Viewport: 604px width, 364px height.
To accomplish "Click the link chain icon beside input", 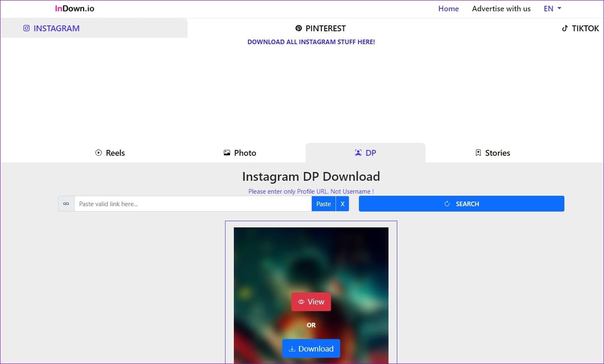I will click(x=66, y=204).
